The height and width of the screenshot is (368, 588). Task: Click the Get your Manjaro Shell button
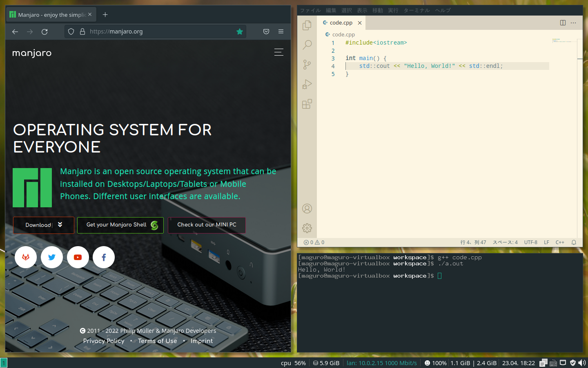(x=120, y=225)
